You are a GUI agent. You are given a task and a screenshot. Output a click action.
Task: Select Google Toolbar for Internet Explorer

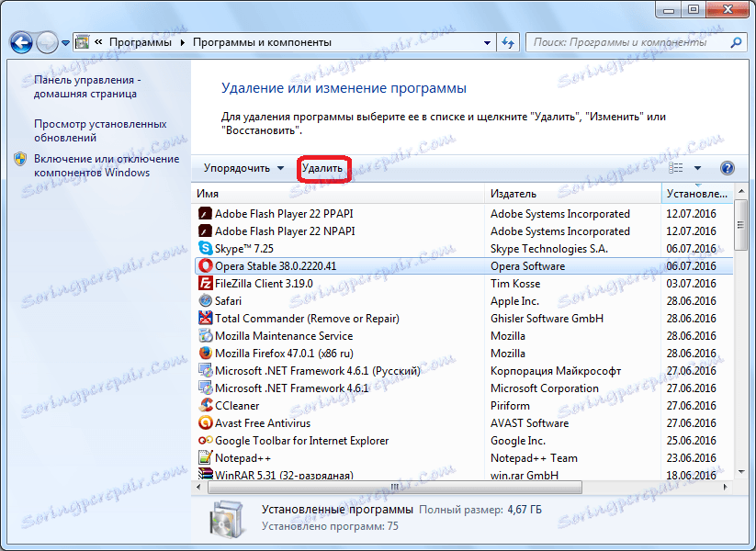[302, 441]
